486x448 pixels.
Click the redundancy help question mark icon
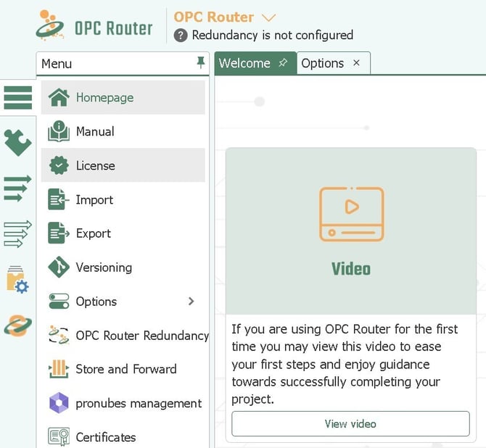[181, 36]
